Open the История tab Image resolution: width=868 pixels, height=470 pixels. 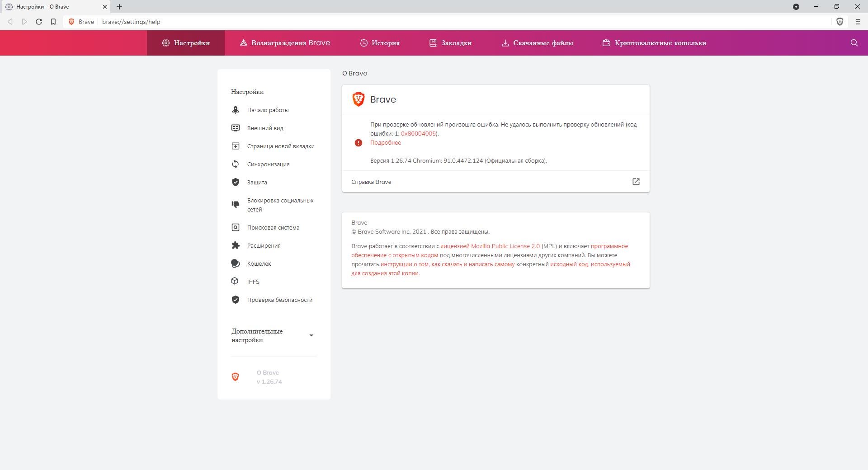coord(380,43)
